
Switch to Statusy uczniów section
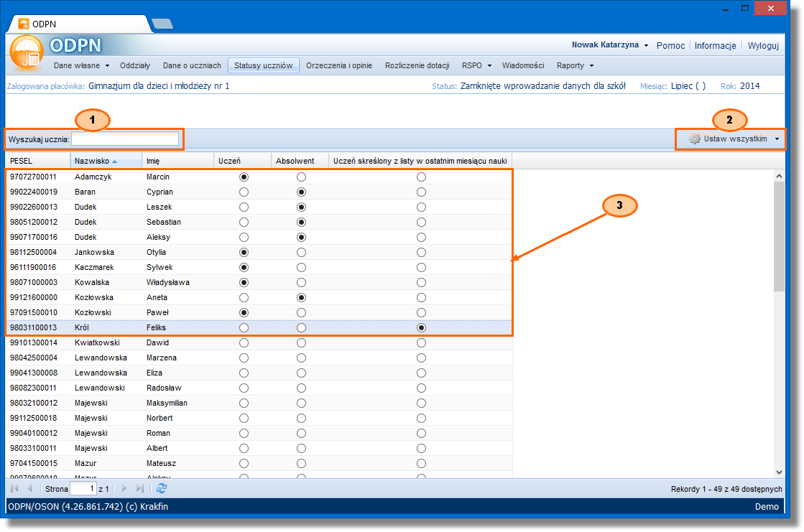[x=264, y=65]
